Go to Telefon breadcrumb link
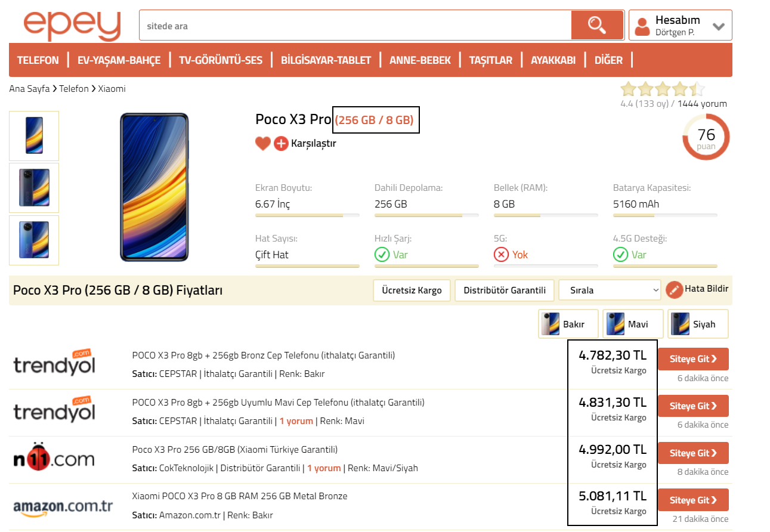This screenshot has height=532, width=770. pyautogui.click(x=74, y=89)
